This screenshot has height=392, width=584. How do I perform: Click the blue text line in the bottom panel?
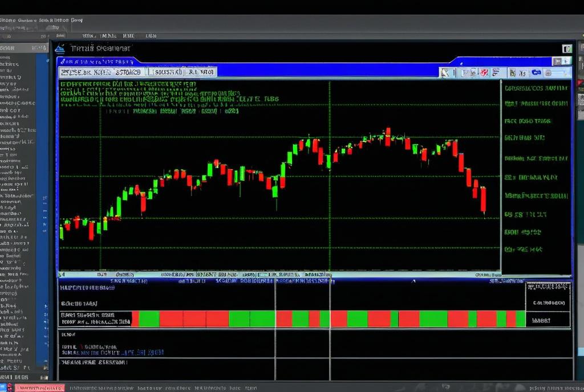click(x=136, y=353)
